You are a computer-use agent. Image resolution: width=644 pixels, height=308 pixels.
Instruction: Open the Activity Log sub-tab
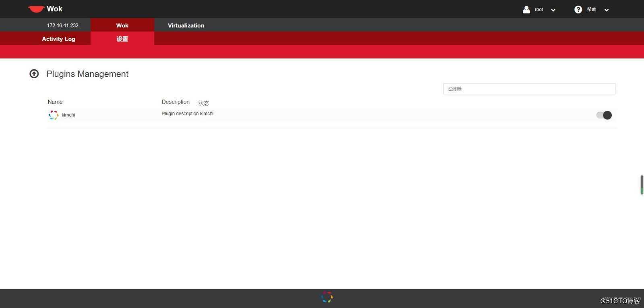coord(59,39)
